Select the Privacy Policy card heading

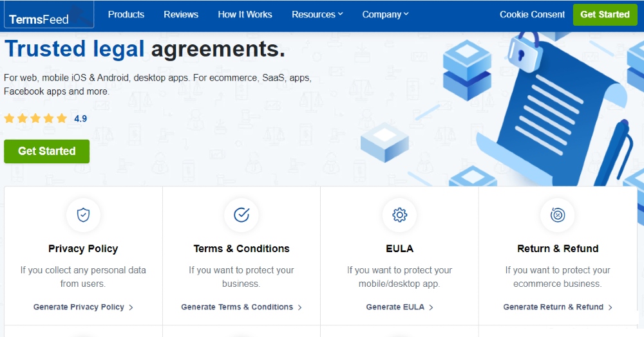point(83,249)
